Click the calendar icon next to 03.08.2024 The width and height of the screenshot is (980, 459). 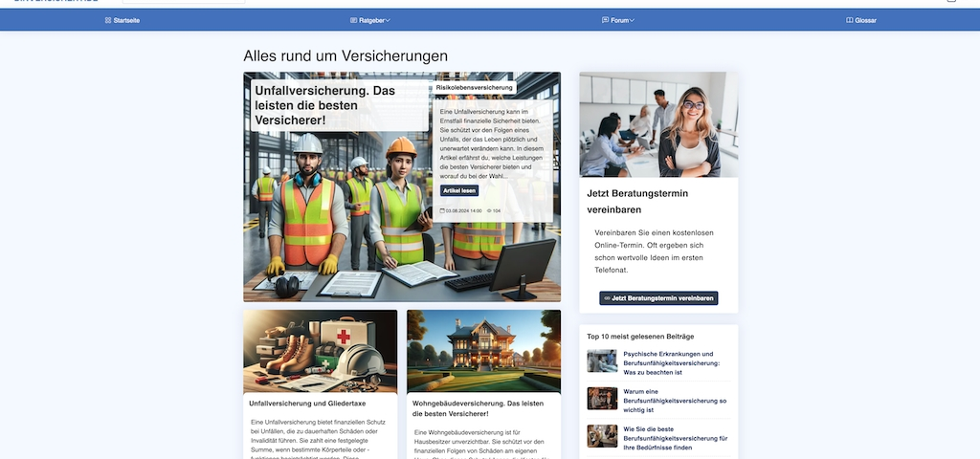(x=442, y=211)
